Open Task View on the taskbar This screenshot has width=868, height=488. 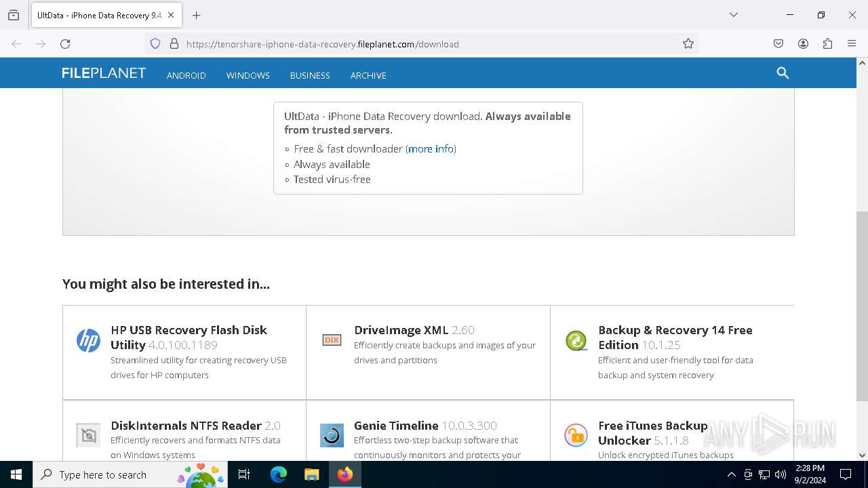point(244,474)
